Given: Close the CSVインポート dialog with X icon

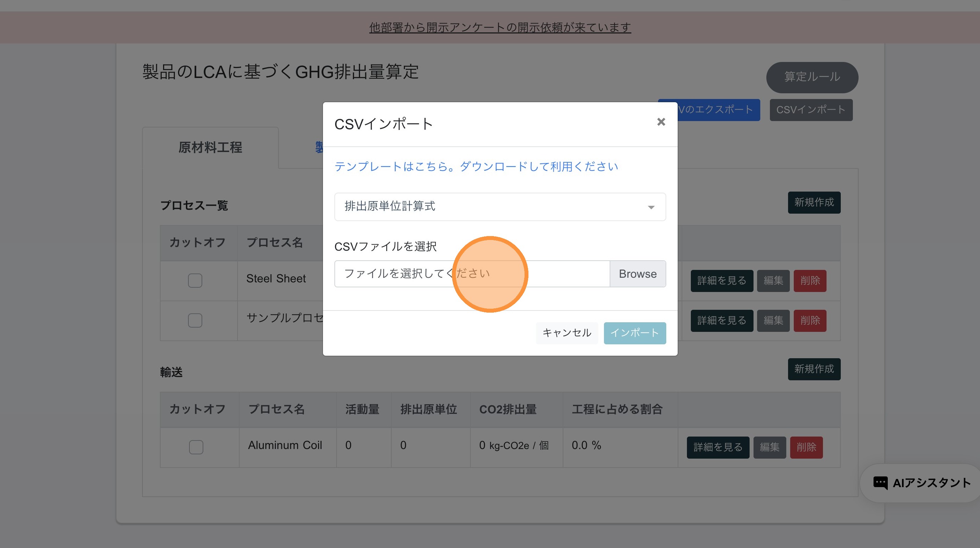Looking at the screenshot, I should pyautogui.click(x=661, y=122).
